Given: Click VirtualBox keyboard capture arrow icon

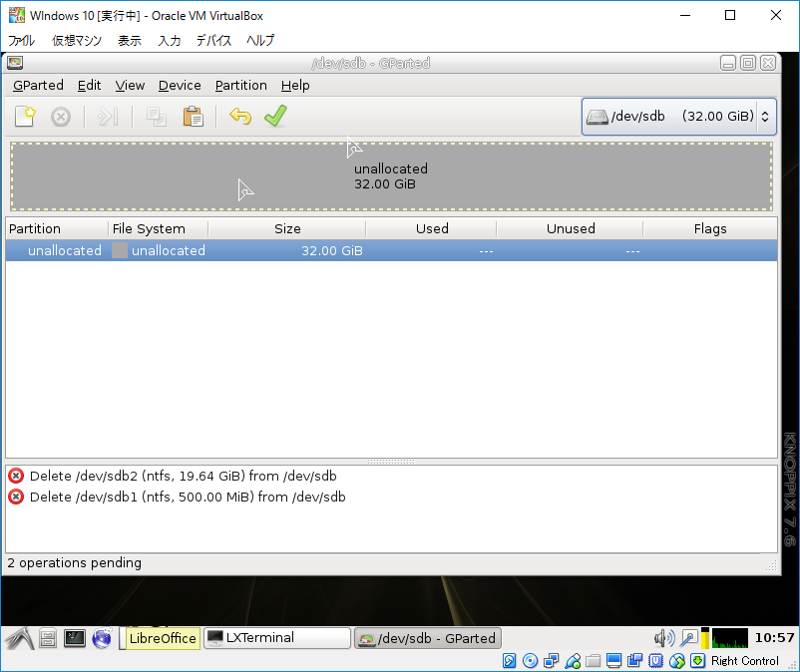Looking at the screenshot, I should [697, 661].
